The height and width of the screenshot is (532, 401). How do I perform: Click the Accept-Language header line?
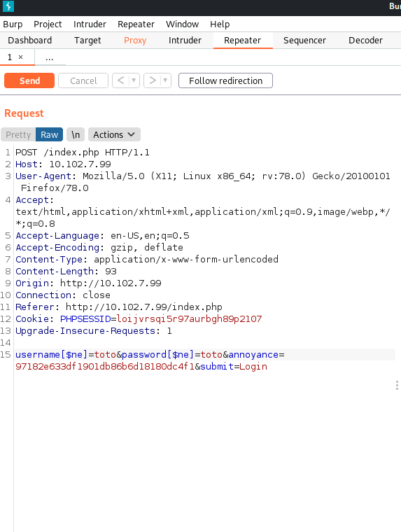102,235
